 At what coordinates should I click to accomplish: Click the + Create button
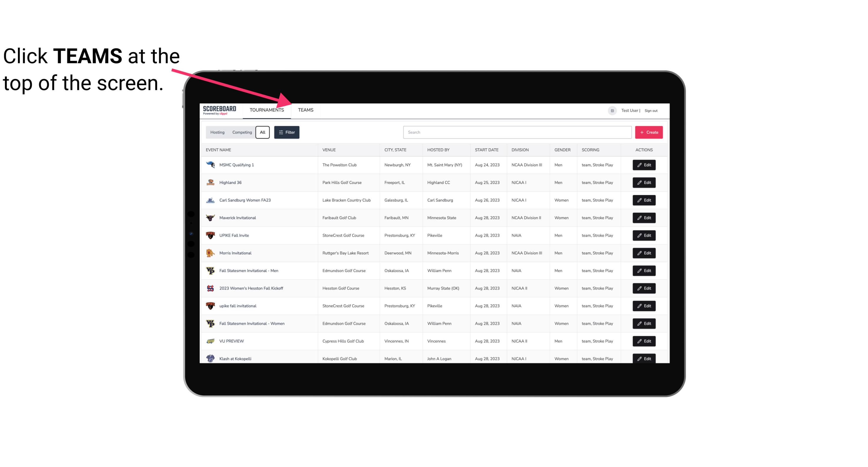(649, 132)
